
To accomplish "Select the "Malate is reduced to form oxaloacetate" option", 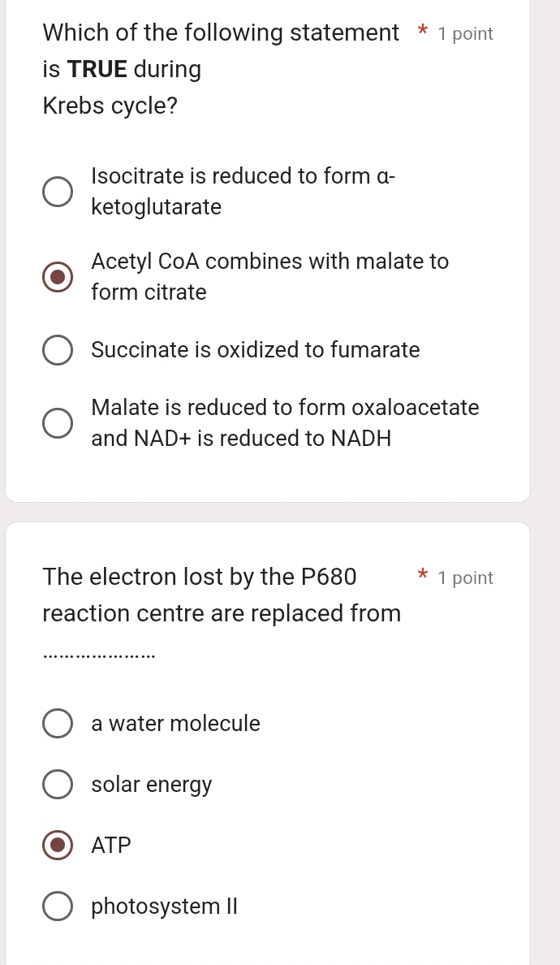I will pyautogui.click(x=58, y=423).
